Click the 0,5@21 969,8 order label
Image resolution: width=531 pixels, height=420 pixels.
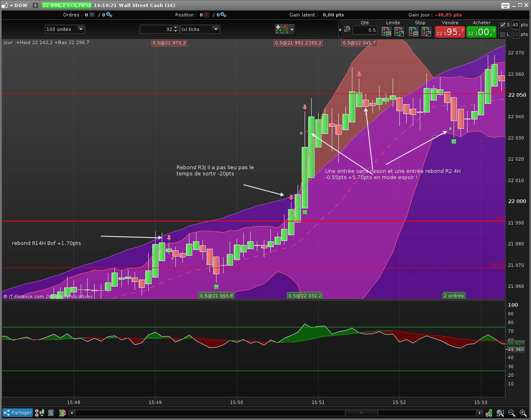(217, 296)
